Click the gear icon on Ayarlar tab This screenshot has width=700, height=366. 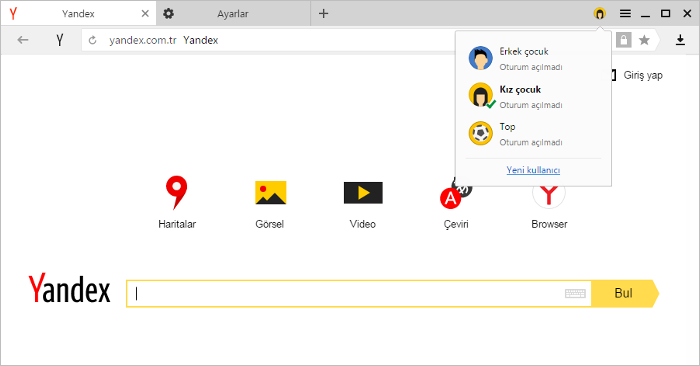[x=168, y=14]
